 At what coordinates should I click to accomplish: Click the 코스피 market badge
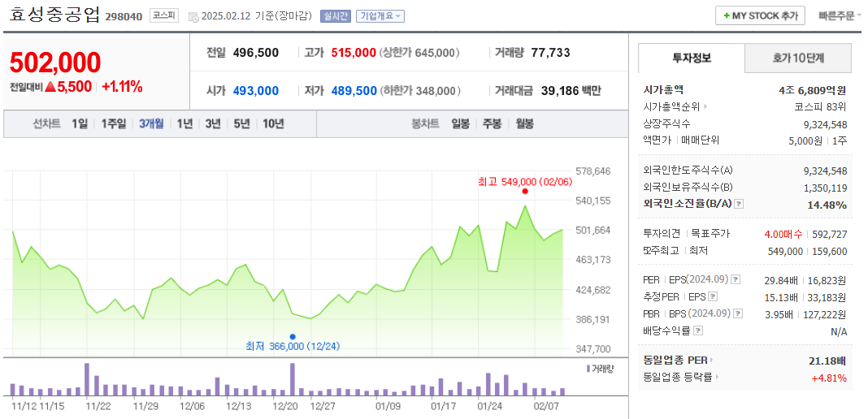click(x=164, y=16)
